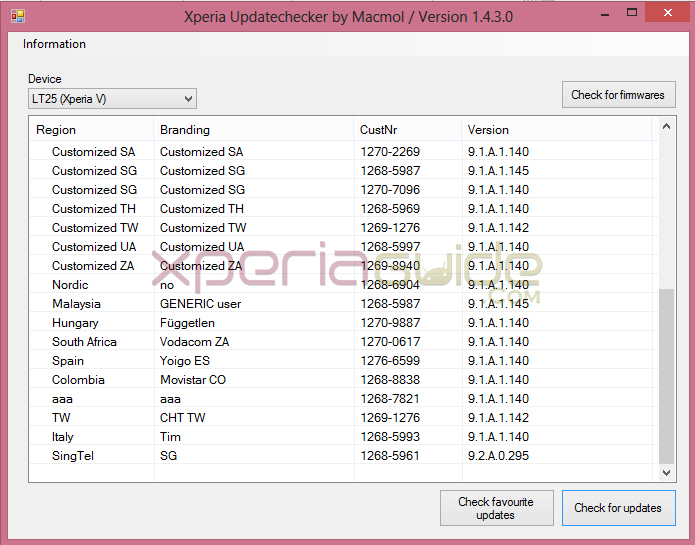Click the Független branding cell
Screen dimensions: 695x545
tap(187, 323)
